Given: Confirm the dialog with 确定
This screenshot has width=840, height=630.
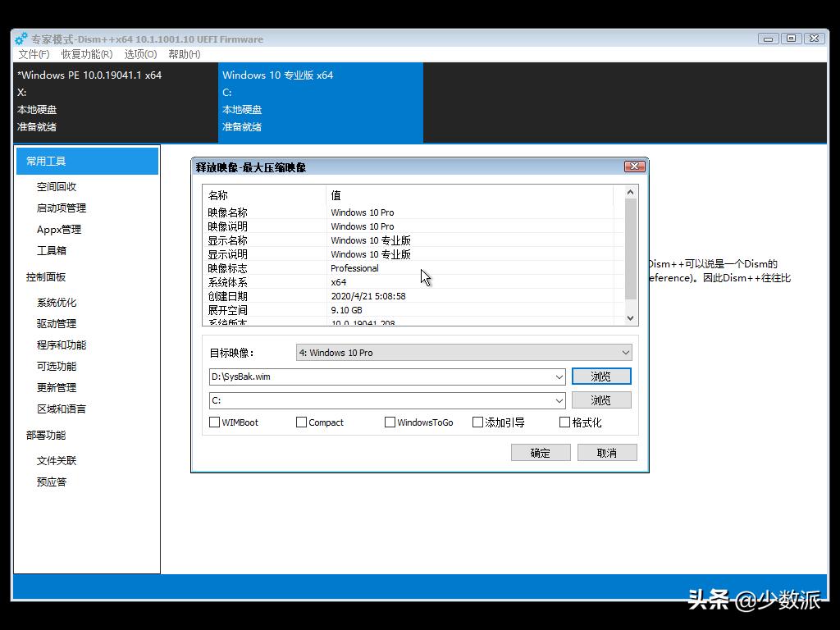Looking at the screenshot, I should pyautogui.click(x=541, y=452).
